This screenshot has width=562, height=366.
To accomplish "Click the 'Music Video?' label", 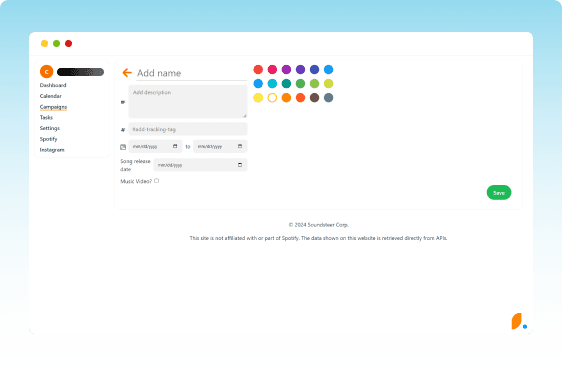I will coord(136,181).
